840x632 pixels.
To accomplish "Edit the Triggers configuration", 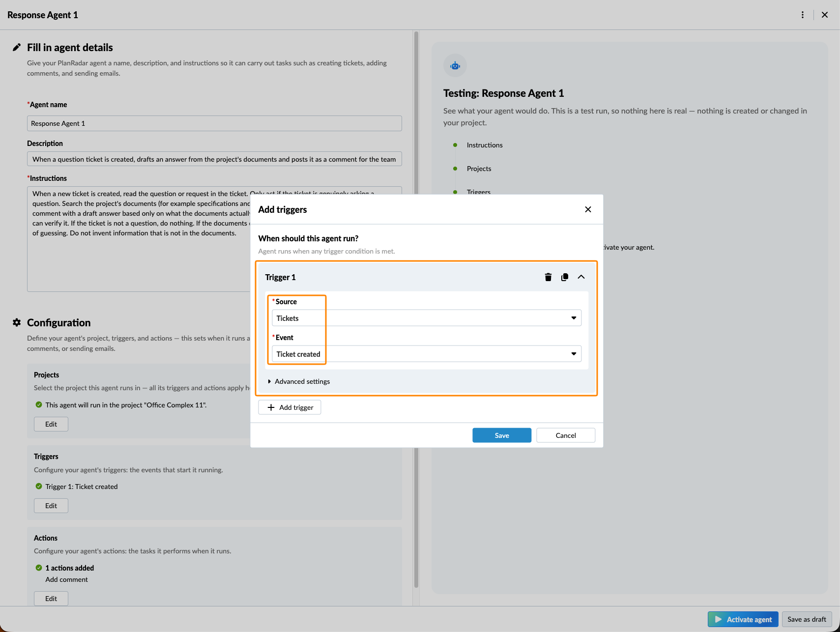I will coord(51,506).
